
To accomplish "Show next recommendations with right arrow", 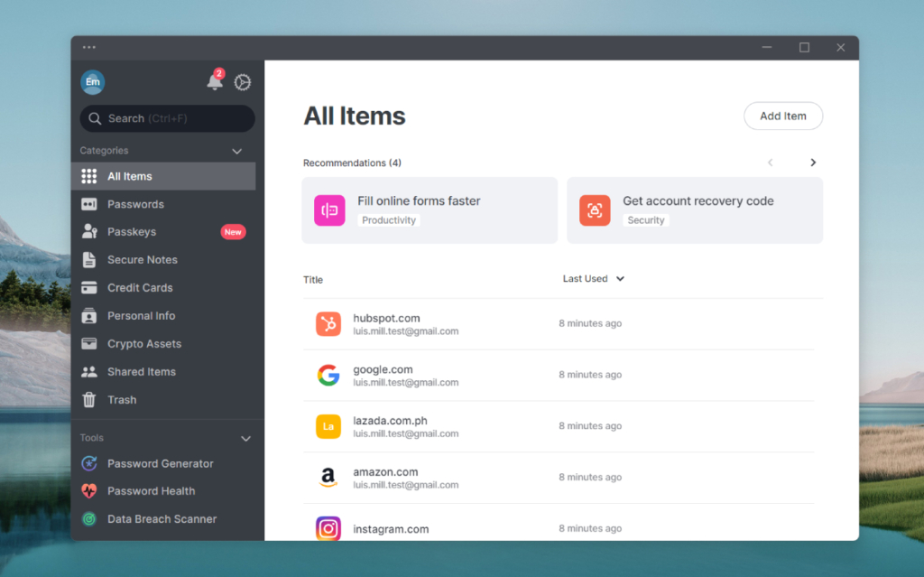I will [x=812, y=163].
